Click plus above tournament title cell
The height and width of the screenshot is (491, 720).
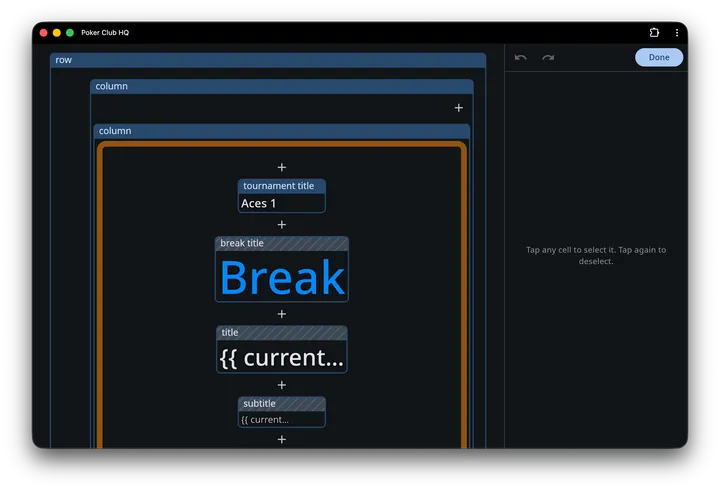coord(282,167)
